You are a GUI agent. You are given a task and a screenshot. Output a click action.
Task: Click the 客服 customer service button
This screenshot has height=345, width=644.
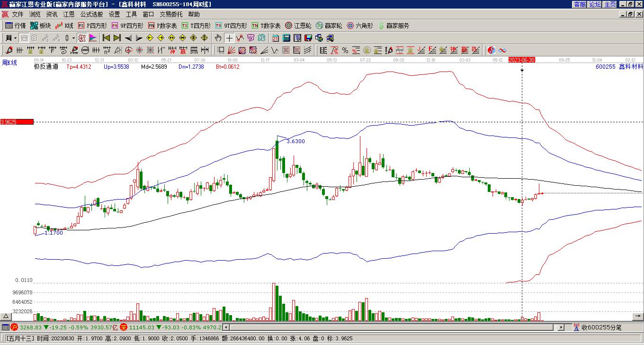(x=580, y=4)
